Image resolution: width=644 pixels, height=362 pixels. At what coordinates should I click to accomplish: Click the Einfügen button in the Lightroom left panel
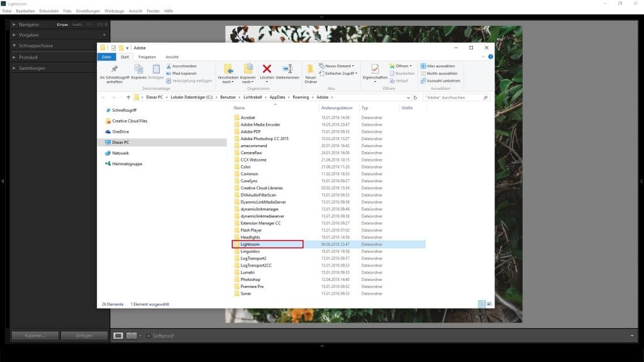[84, 336]
